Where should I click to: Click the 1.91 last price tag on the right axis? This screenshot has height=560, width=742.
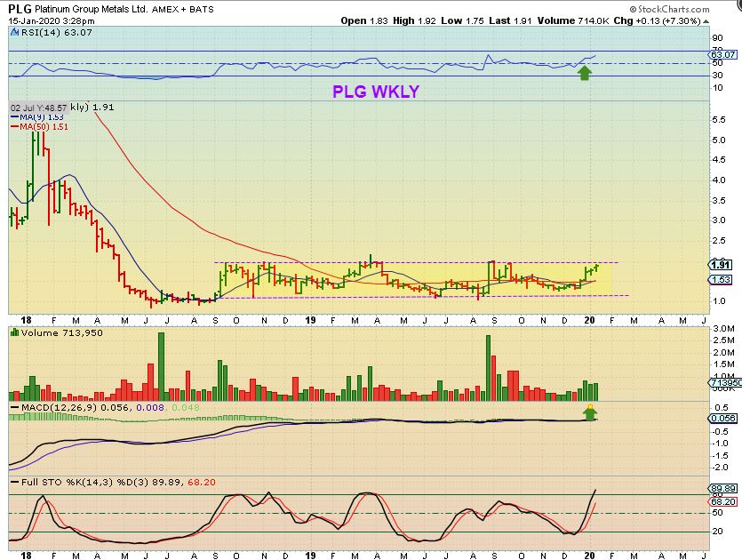coord(721,265)
